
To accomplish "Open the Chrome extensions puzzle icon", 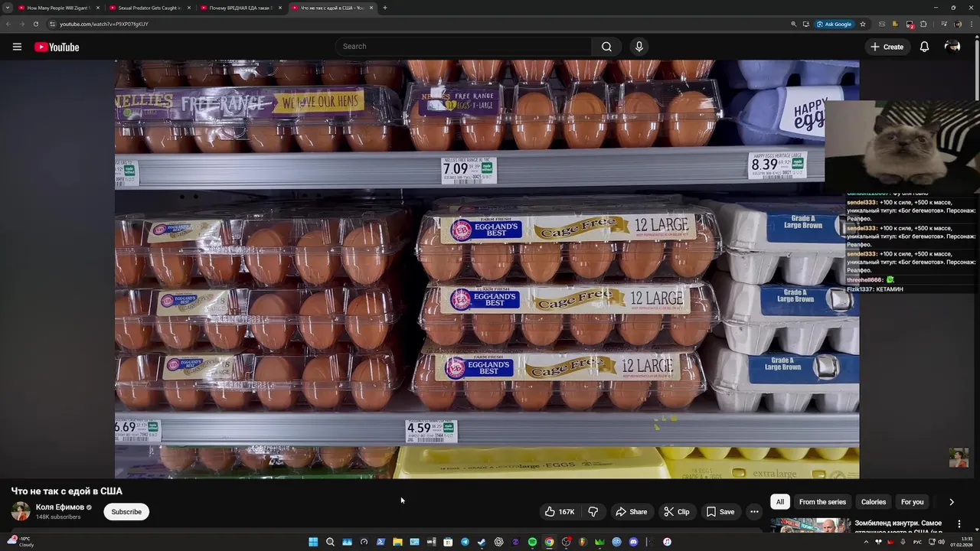I will (x=923, y=24).
